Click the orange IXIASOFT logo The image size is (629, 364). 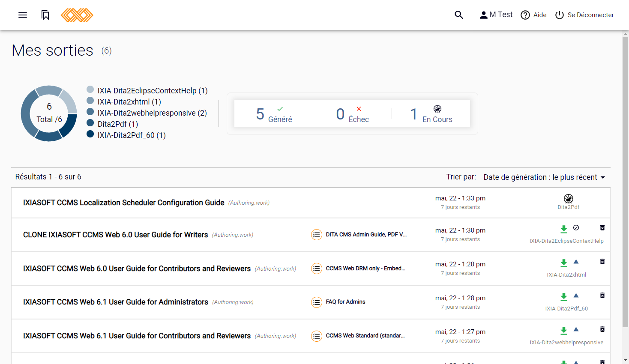coord(77,15)
